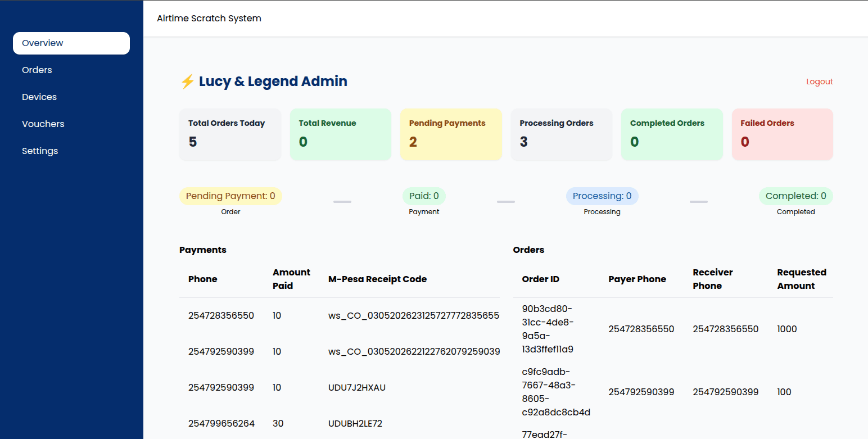Click the receipt code ending in 079259039
868x439 pixels.
click(x=414, y=352)
